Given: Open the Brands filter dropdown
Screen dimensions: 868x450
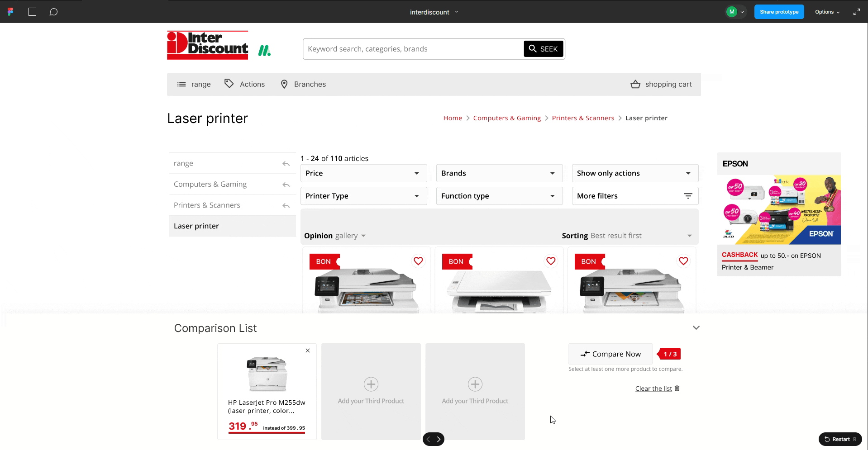Looking at the screenshot, I should point(499,173).
